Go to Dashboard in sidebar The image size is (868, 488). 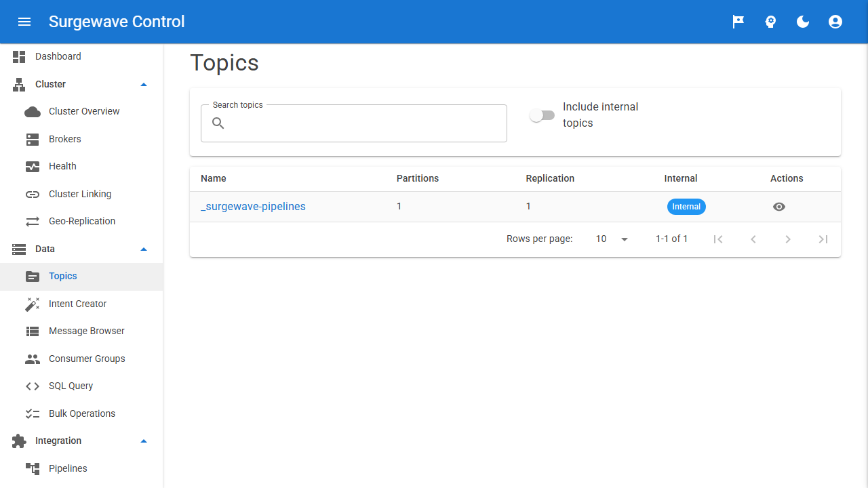81,57
